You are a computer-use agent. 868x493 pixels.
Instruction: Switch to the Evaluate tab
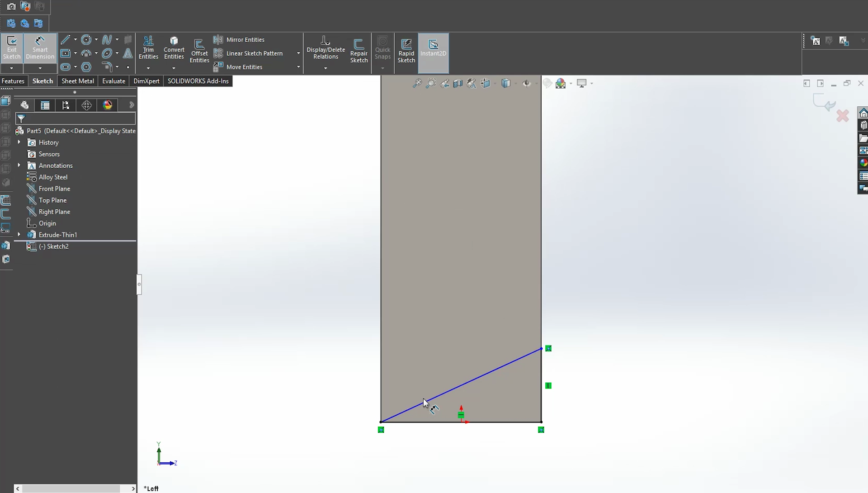113,81
